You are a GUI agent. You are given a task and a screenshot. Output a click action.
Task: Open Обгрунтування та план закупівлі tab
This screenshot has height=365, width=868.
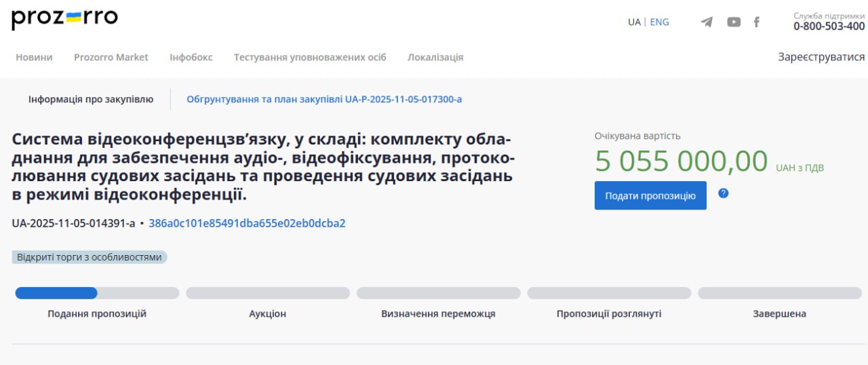tap(324, 99)
